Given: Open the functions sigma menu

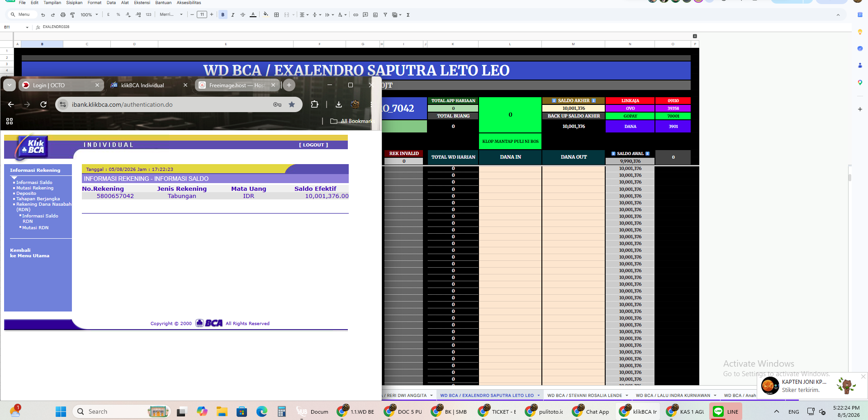Looking at the screenshot, I should (x=408, y=15).
